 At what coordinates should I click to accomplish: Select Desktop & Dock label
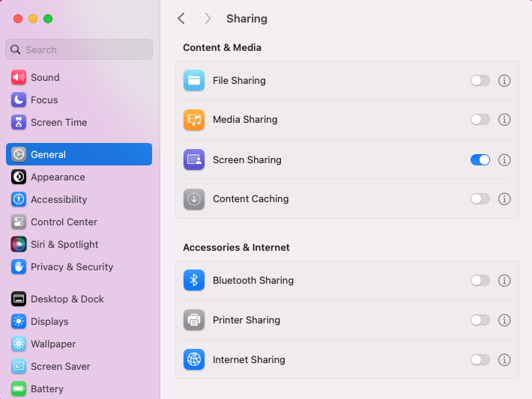pos(67,299)
